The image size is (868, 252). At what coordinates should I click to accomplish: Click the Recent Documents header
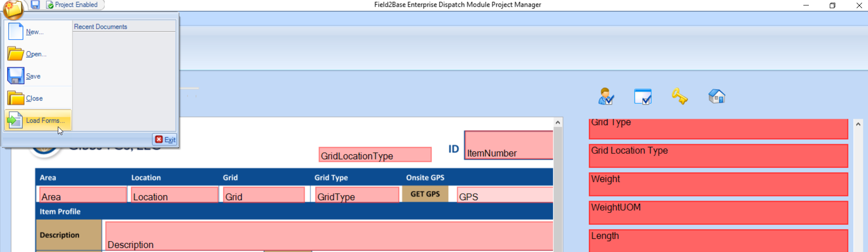coord(101,27)
